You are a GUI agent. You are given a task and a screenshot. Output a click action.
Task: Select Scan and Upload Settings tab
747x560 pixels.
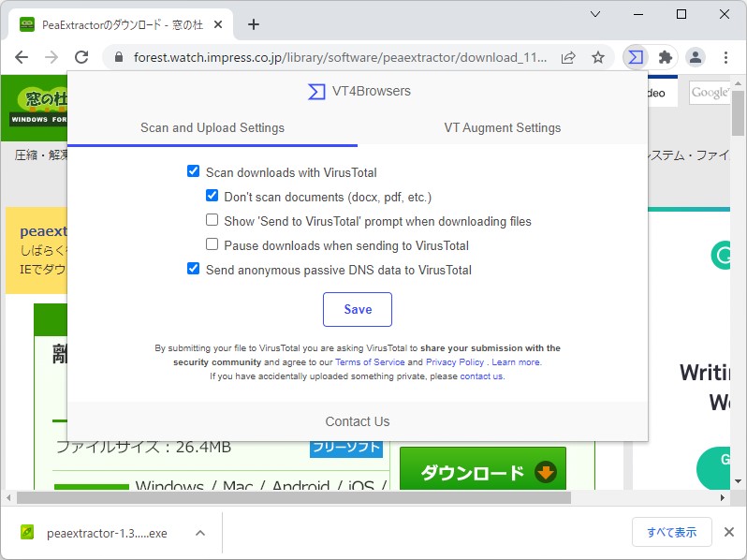pyautogui.click(x=212, y=127)
